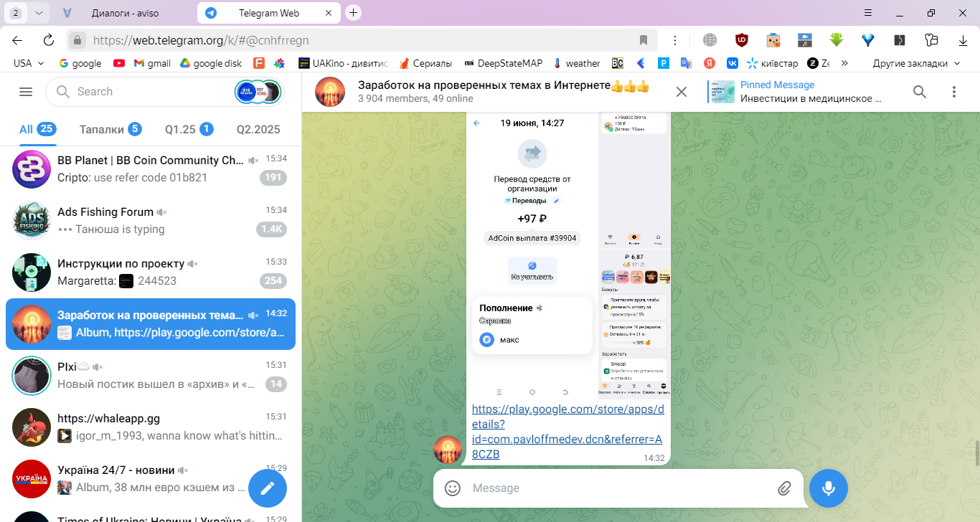Click the tab group counter 2
The width and height of the screenshot is (980, 522).
16,13
